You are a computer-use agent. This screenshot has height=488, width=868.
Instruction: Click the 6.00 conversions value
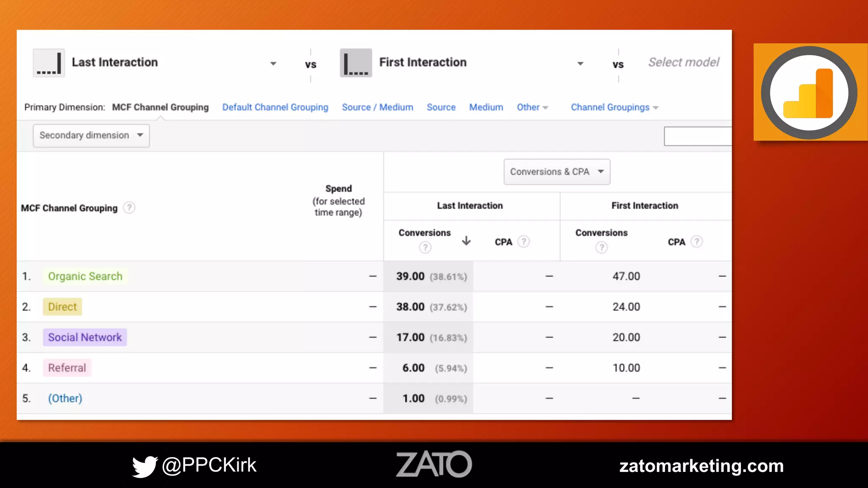413,368
